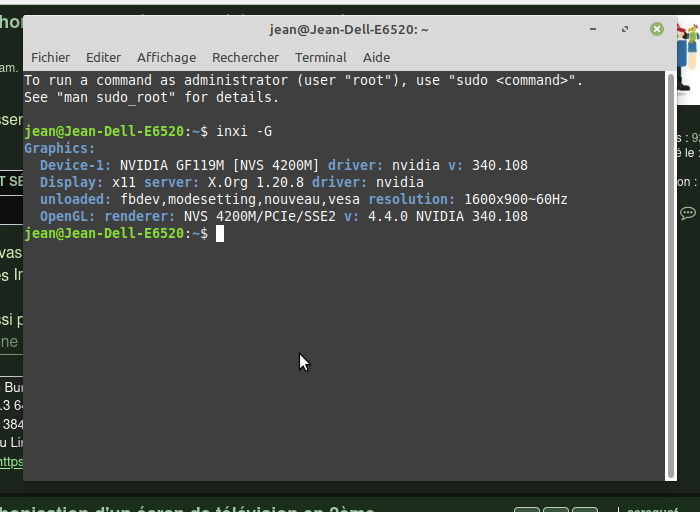
Task: Open the Editer menu
Action: [x=103, y=58]
